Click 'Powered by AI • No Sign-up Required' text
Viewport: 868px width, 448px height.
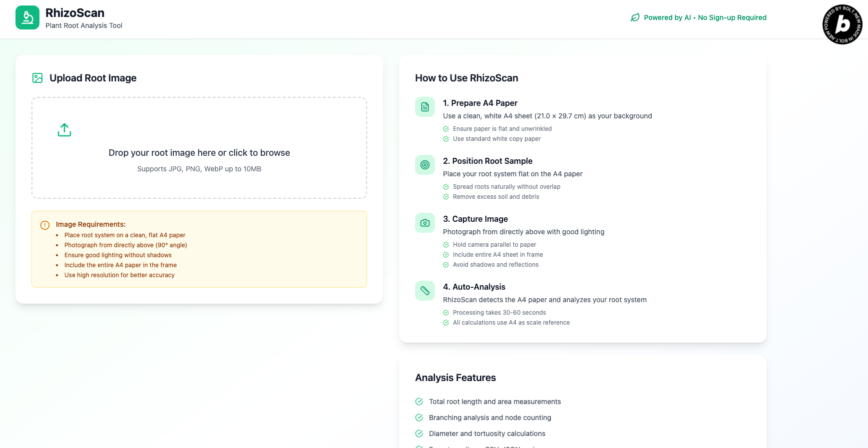coord(705,17)
